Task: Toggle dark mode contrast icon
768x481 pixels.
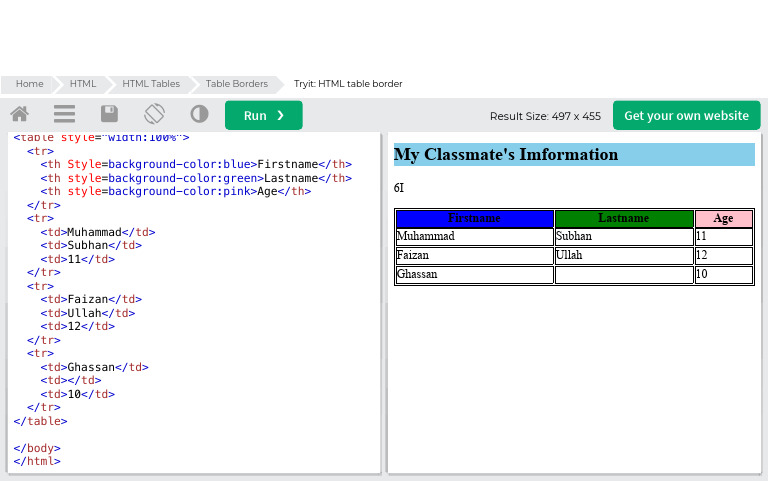Action: (199, 115)
